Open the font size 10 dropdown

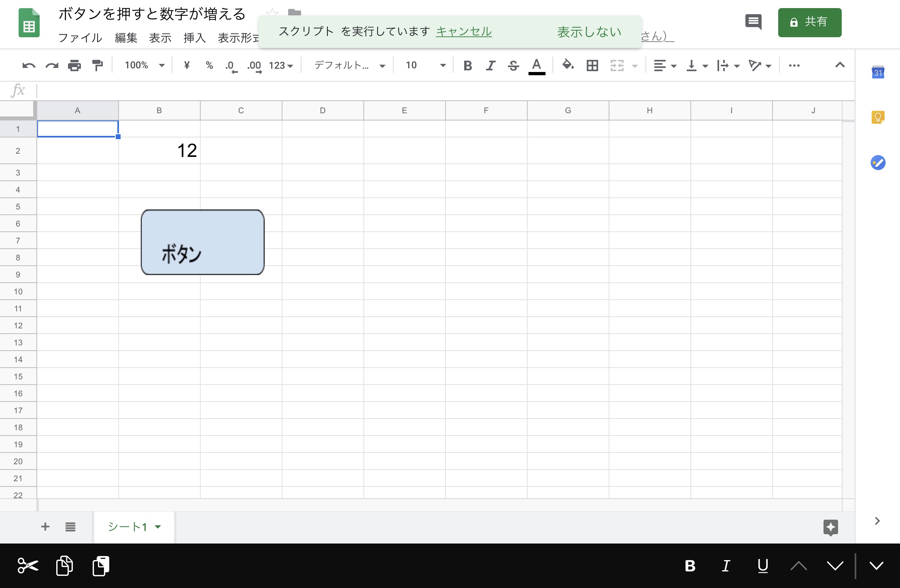pos(425,66)
